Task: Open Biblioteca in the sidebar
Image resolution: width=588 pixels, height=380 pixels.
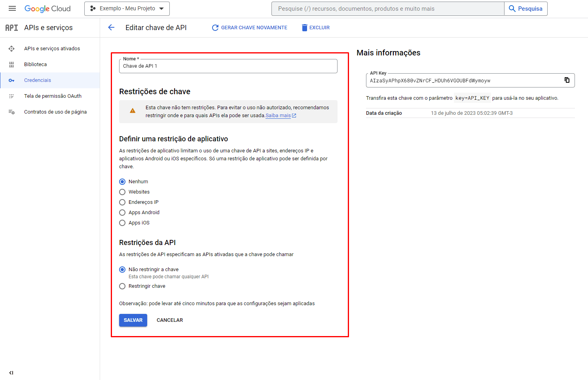Action: coord(35,65)
